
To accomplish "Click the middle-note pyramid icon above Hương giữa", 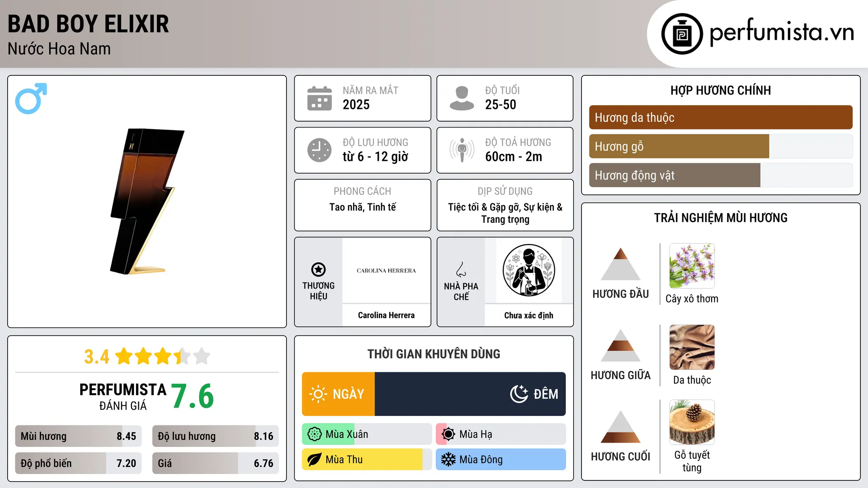I will (x=620, y=345).
